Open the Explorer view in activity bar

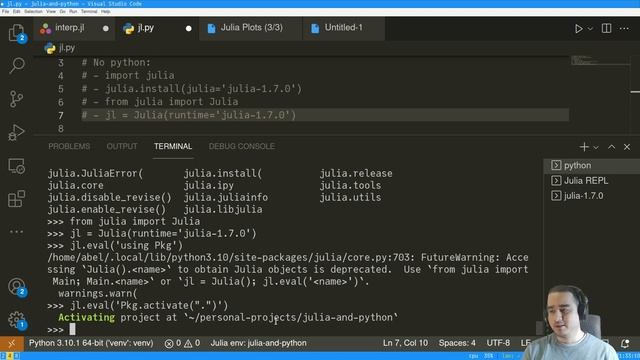16,32
